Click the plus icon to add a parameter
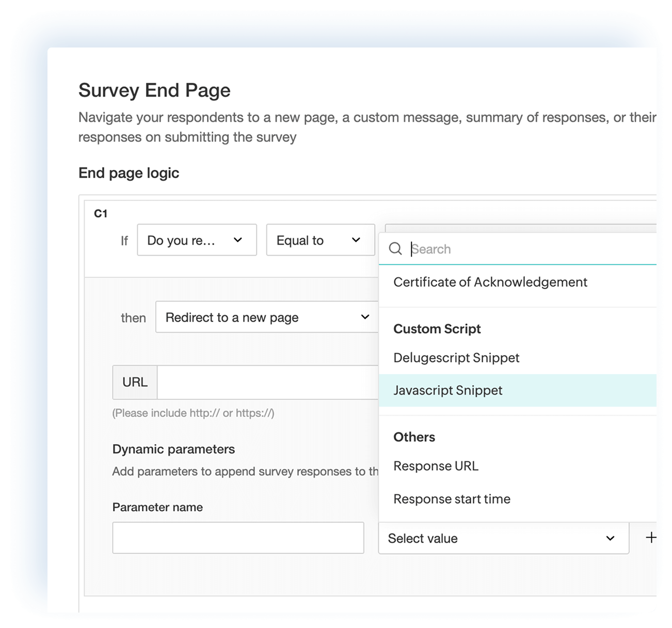The height and width of the screenshot is (628, 672). click(651, 538)
